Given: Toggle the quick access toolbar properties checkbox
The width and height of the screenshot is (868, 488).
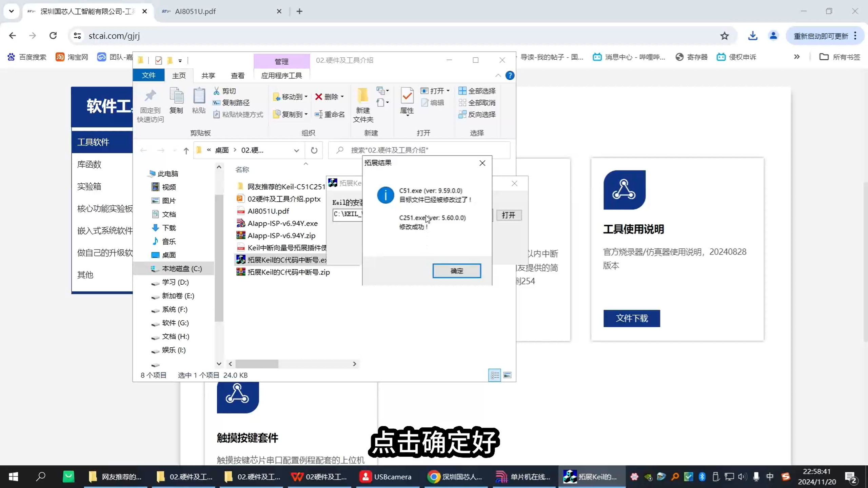Looking at the screenshot, I should [158, 60].
